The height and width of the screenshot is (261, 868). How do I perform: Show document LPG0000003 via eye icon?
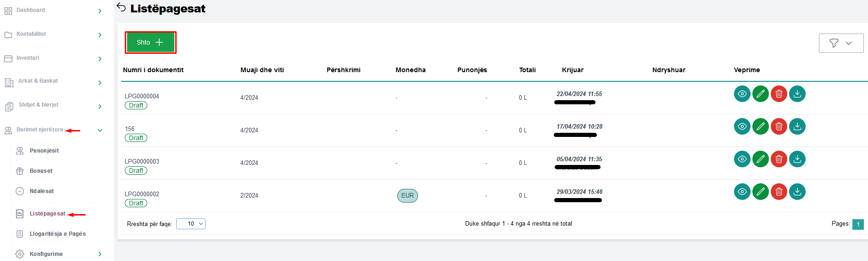pos(742,159)
